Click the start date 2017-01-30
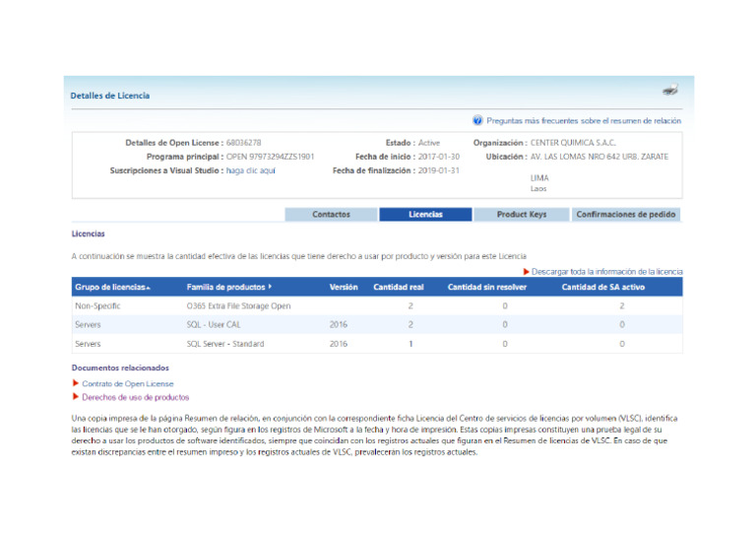Viewport: 756px width, 535px height. (x=439, y=157)
